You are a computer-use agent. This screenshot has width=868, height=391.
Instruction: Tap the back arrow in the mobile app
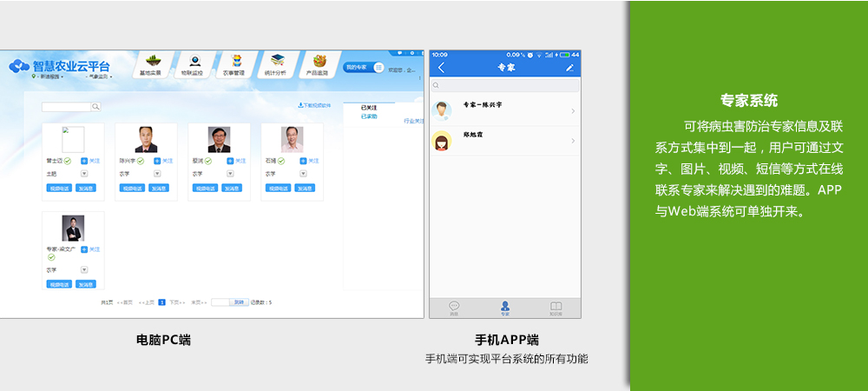[x=441, y=68]
